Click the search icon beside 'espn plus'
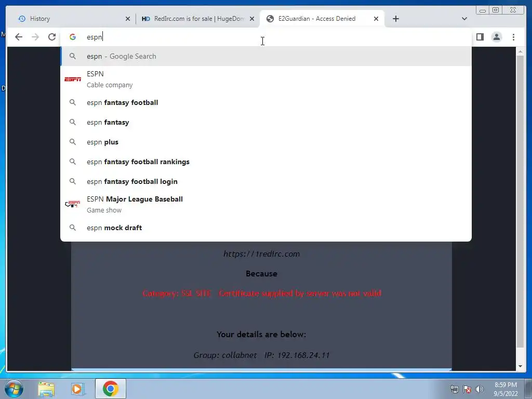Screen dimensions: 532x399 pyautogui.click(x=73, y=142)
